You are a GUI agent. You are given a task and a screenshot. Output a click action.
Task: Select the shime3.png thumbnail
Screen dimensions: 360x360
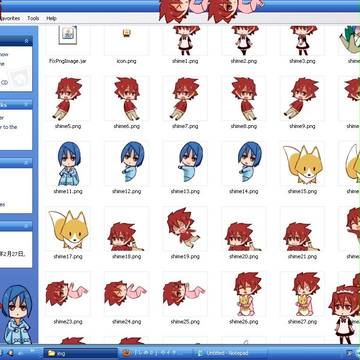(302, 41)
